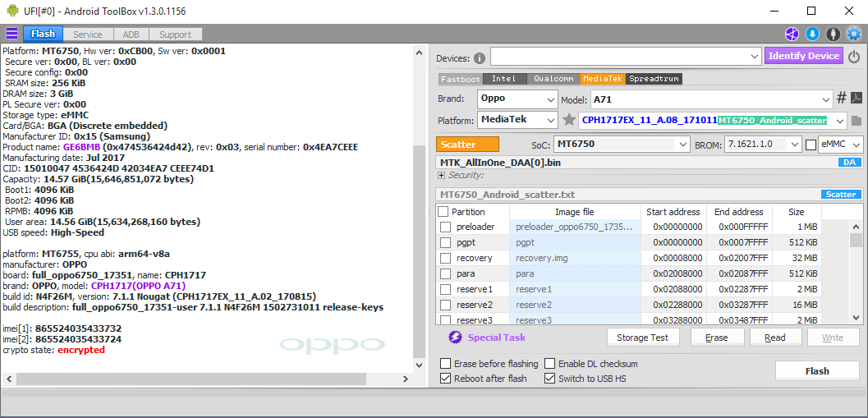
Task: Open the Support tab
Action: tap(175, 34)
